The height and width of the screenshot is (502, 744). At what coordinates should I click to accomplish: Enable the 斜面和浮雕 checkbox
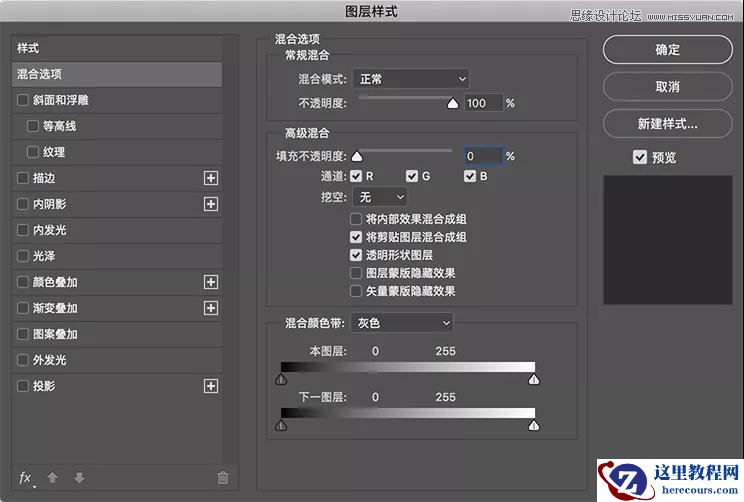(x=23, y=100)
